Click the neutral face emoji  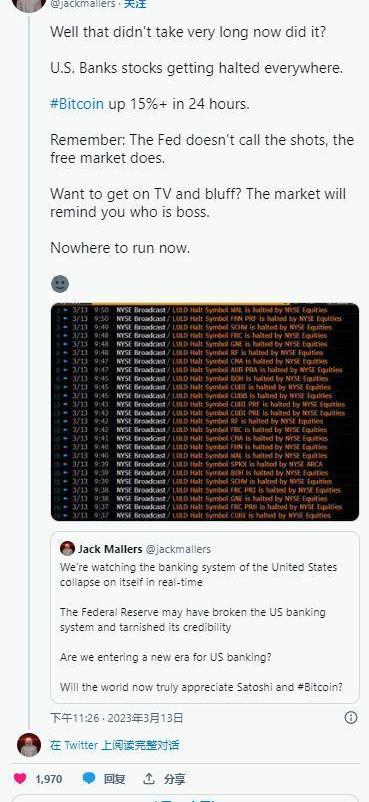pos(60,284)
